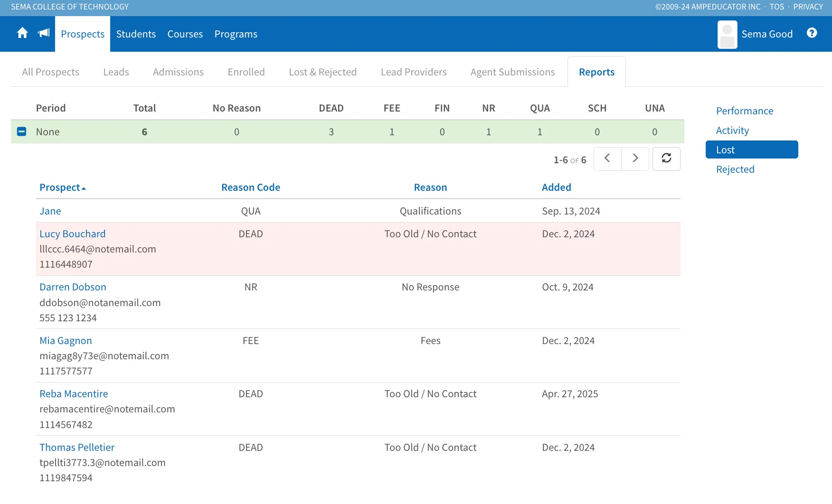Open the Rejected report
Image resolution: width=832 pixels, height=504 pixels.
(x=735, y=169)
